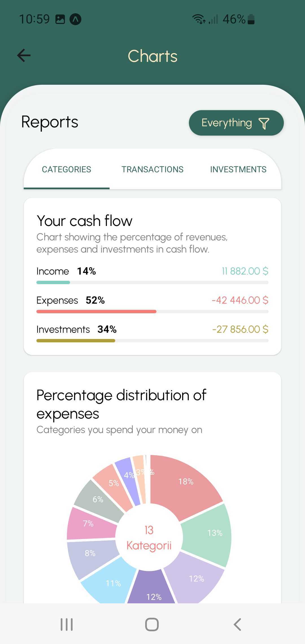Tap the back arrow in the header
The width and height of the screenshot is (305, 644).
[x=24, y=55]
